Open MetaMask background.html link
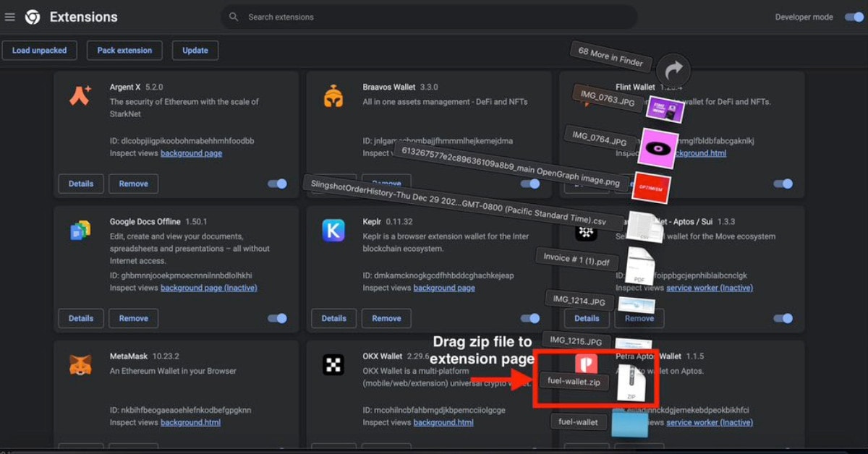Screen dimensions: 868x454 click(x=190, y=422)
